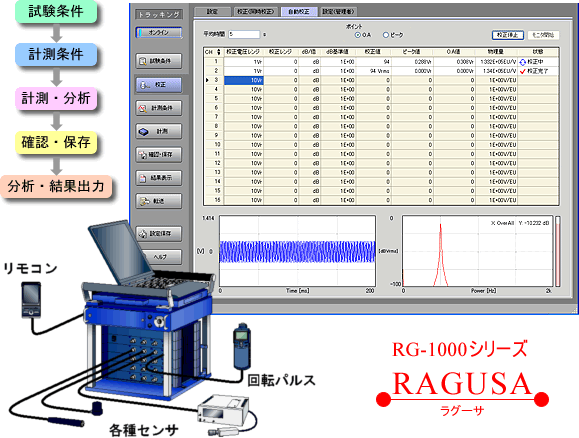Click the 試験条件 green flow box

click(x=56, y=12)
